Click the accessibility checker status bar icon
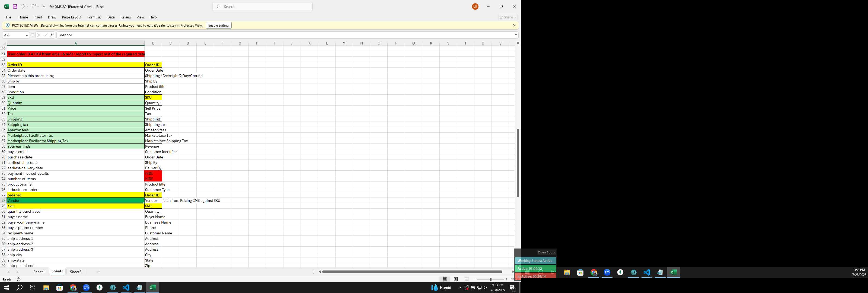Screen dimensions: 868x293 pos(19,279)
